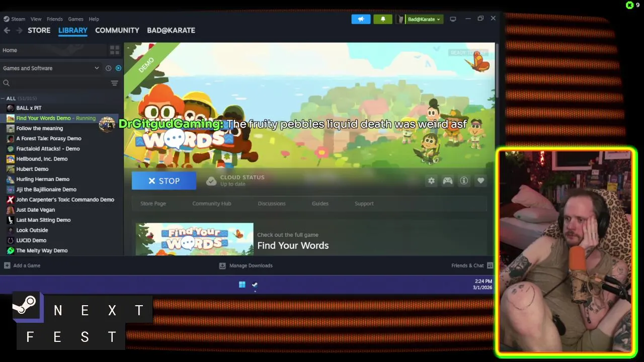Viewport: 644px width, 362px height.
Task: Click the Find Your Words full game title
Action: point(293,245)
